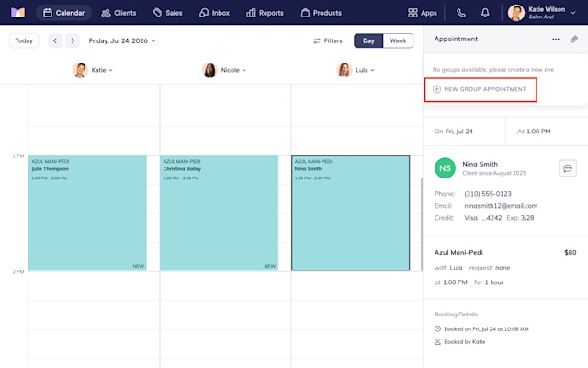Create a New Group Appointment
The width and height of the screenshot is (588, 368).
click(481, 89)
